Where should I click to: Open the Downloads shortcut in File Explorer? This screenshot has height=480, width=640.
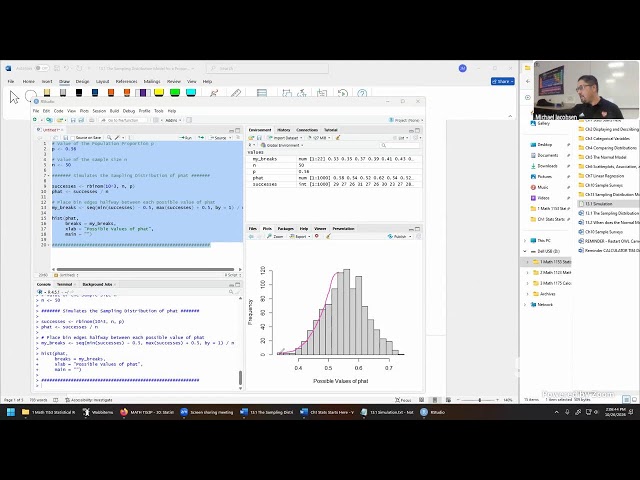pyautogui.click(x=547, y=166)
